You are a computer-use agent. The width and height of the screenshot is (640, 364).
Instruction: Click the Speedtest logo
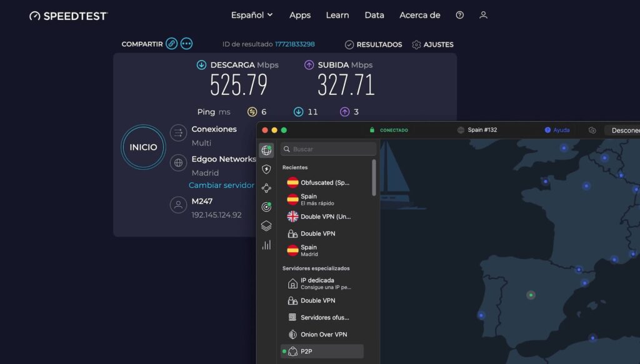(69, 16)
